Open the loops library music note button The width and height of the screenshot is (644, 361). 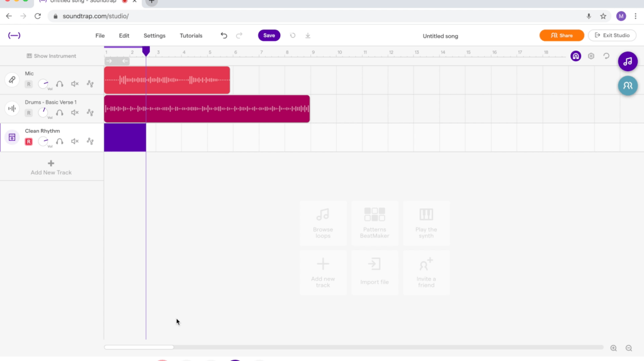(x=627, y=62)
